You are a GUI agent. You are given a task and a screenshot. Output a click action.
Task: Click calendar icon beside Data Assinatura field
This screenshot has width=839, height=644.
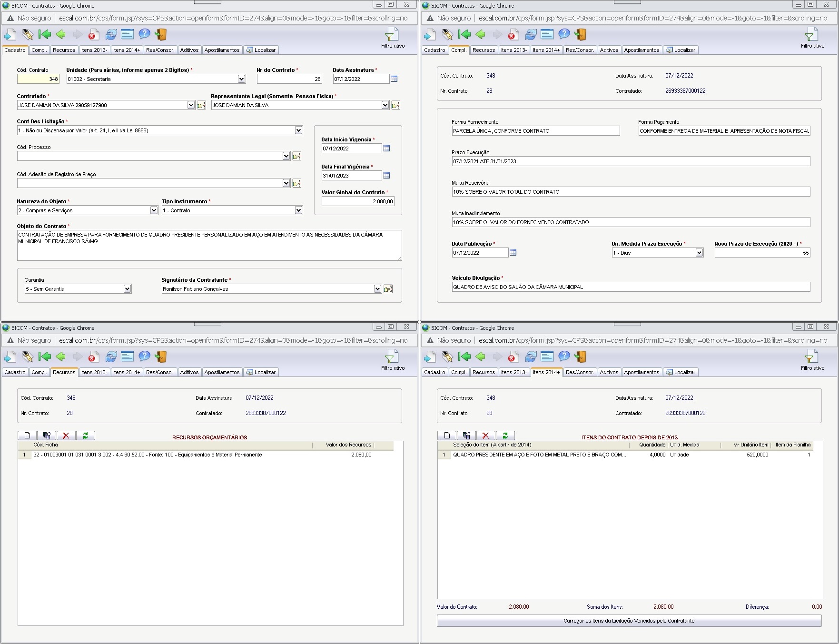[394, 79]
